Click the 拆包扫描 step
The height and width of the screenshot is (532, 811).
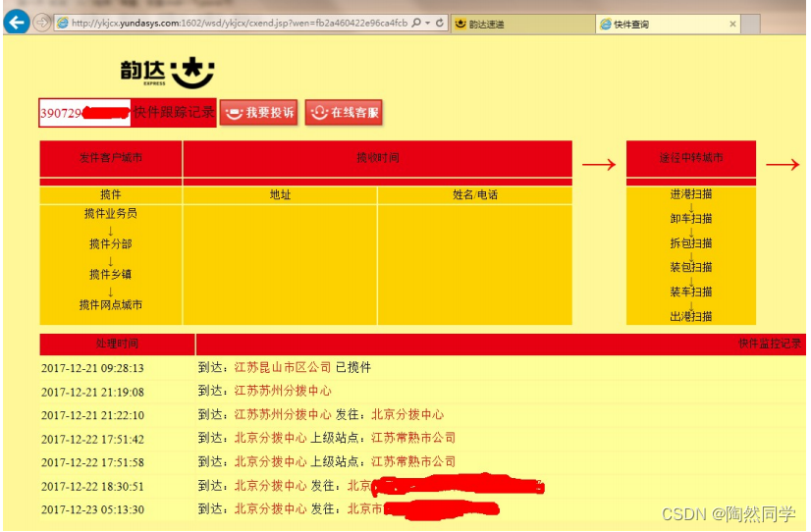(x=691, y=243)
